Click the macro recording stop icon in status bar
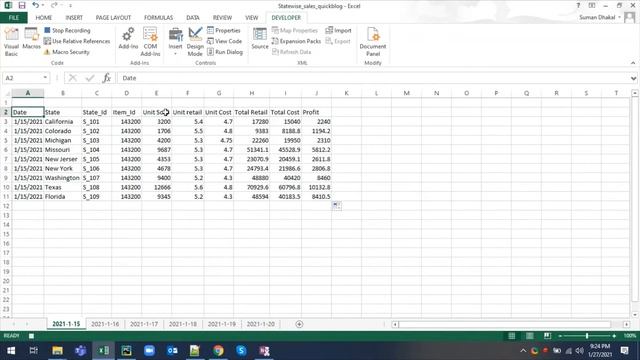The image size is (640, 360). [x=31, y=336]
